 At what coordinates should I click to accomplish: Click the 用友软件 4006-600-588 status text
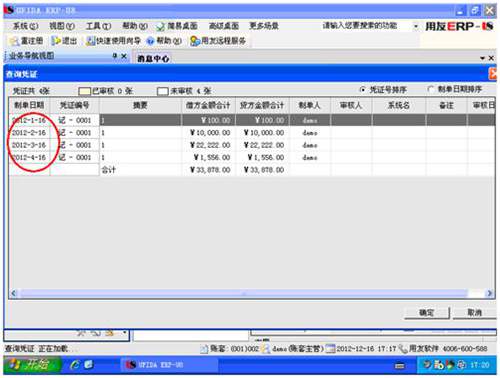[x=448, y=349]
